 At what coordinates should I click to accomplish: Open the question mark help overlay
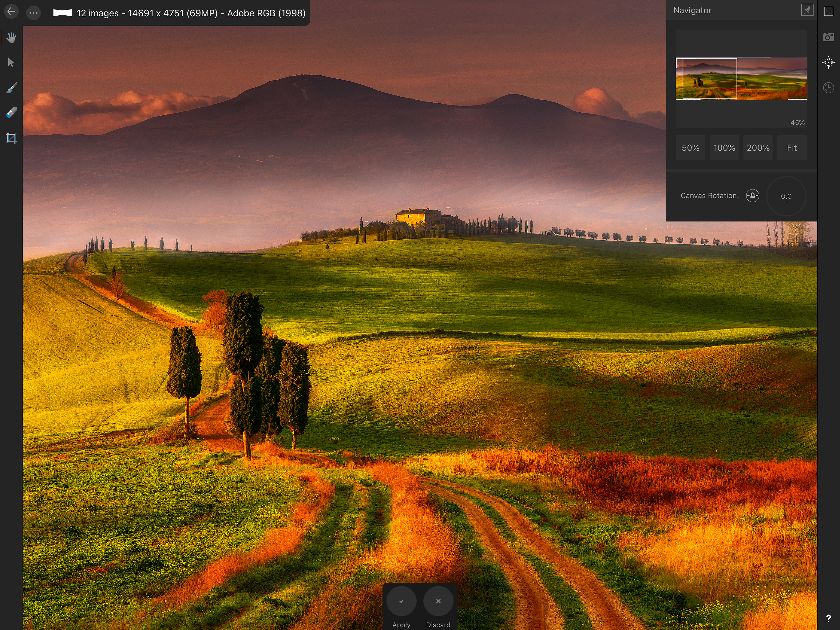click(828, 618)
